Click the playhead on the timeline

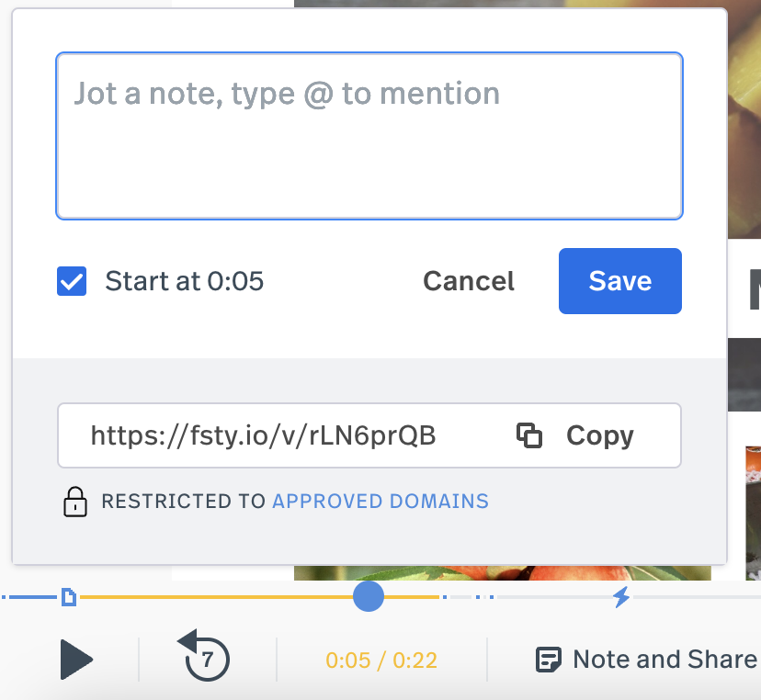(x=369, y=596)
